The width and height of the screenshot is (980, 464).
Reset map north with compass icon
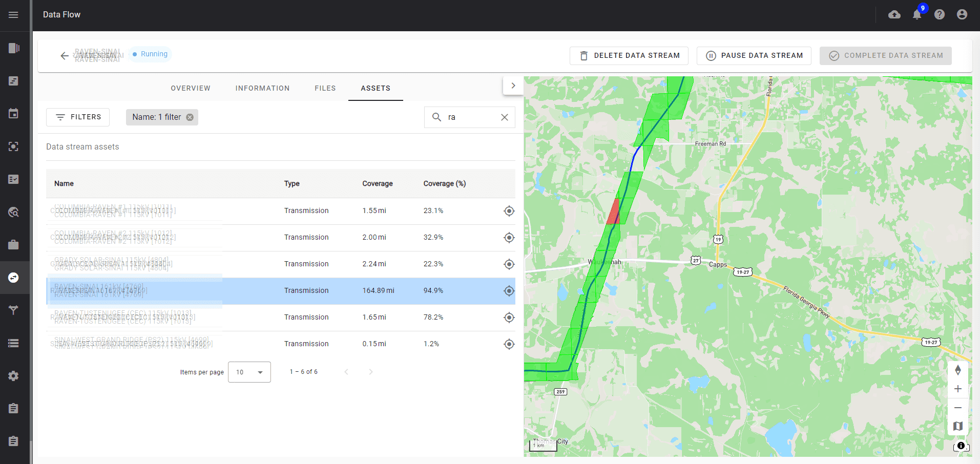click(x=958, y=370)
